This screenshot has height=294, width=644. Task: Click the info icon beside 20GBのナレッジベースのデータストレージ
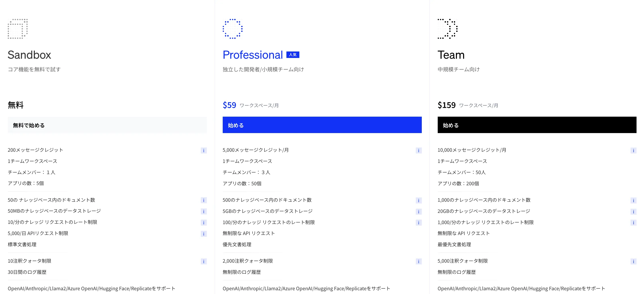634,211
